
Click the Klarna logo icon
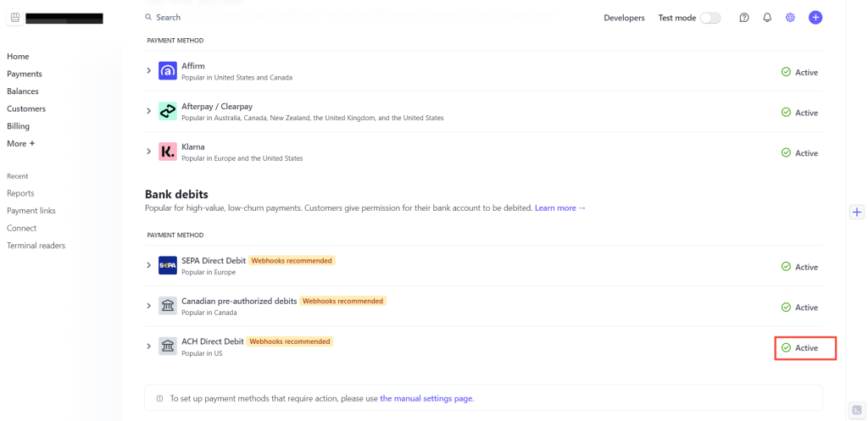(x=168, y=152)
